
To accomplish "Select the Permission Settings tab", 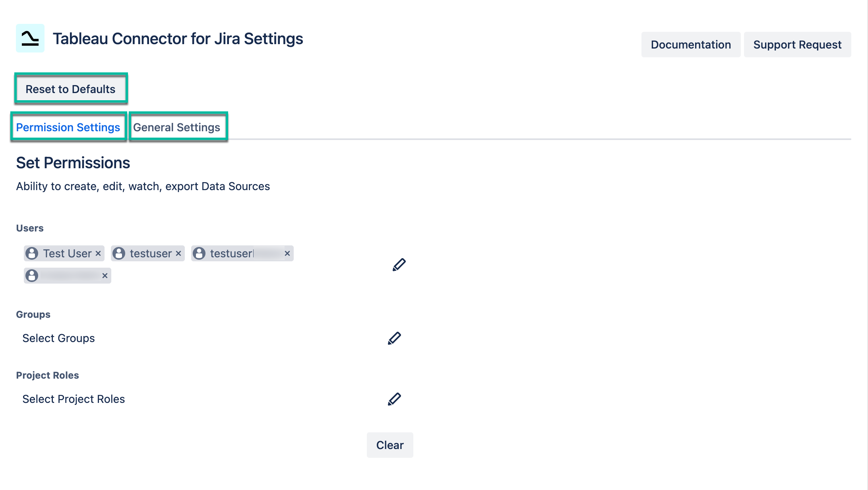I will point(68,127).
